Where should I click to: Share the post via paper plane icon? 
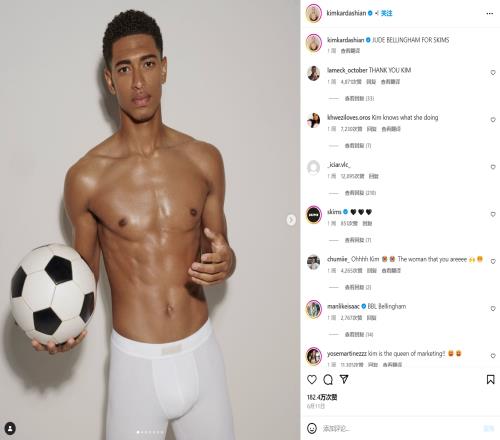(x=344, y=379)
